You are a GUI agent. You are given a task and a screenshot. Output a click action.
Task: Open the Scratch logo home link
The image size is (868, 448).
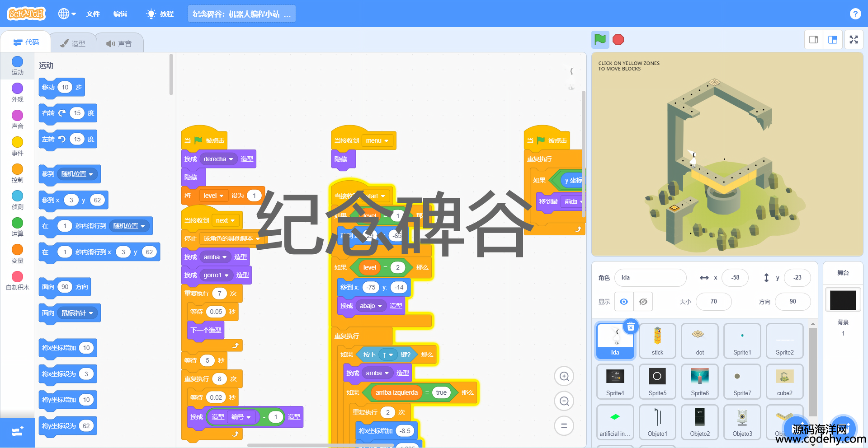coord(26,14)
